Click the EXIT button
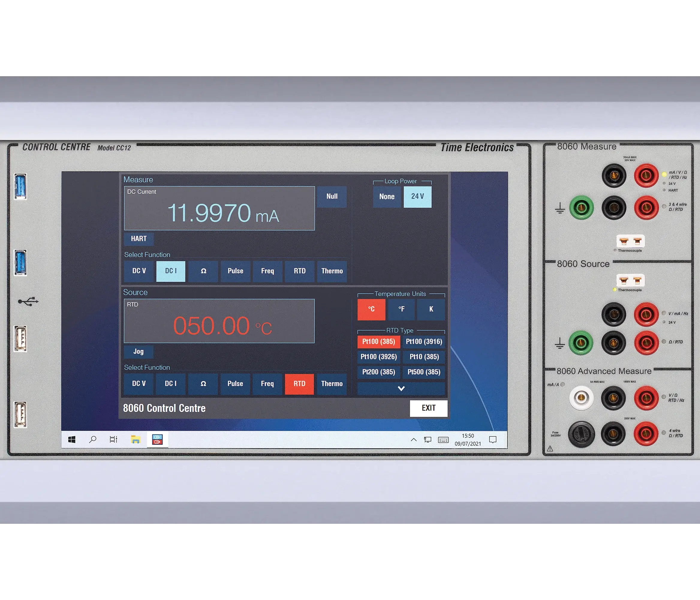The height and width of the screenshot is (600, 700). (x=428, y=408)
